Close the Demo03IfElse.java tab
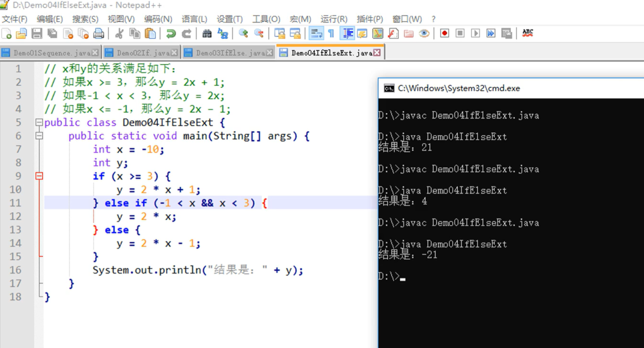 point(269,52)
